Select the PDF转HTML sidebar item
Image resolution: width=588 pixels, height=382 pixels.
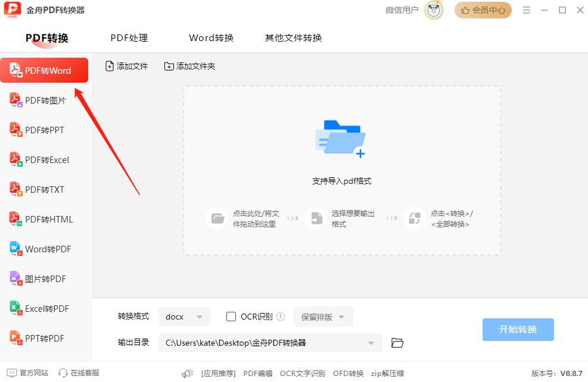pyautogui.click(x=44, y=219)
